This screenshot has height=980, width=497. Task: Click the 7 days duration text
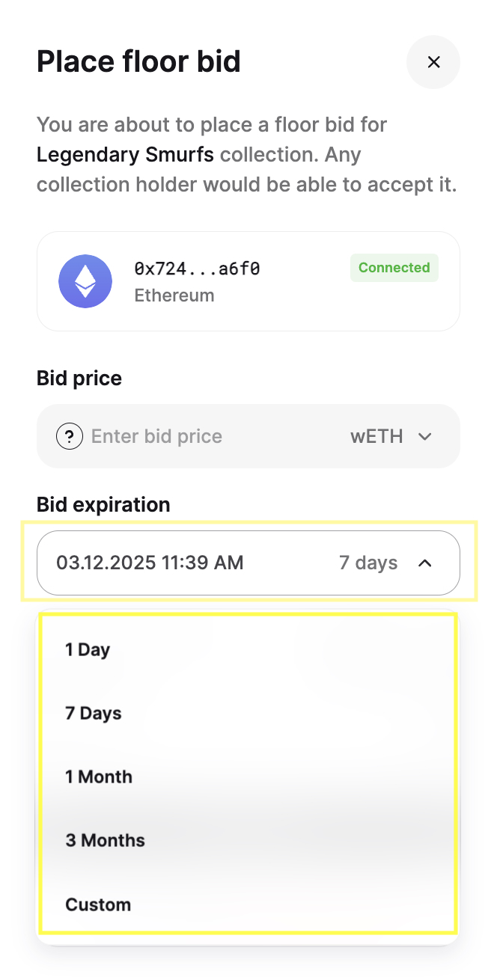pos(368,563)
